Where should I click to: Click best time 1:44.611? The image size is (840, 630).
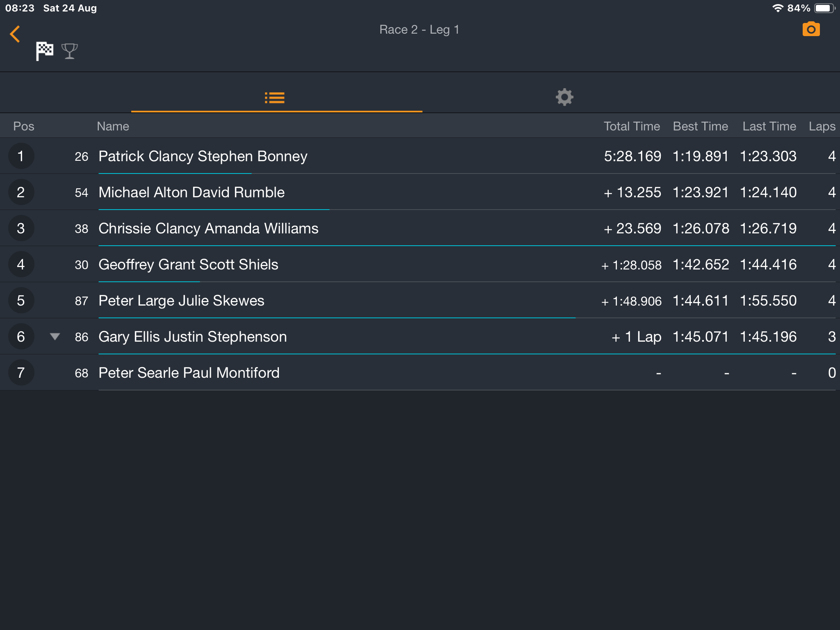click(x=701, y=301)
